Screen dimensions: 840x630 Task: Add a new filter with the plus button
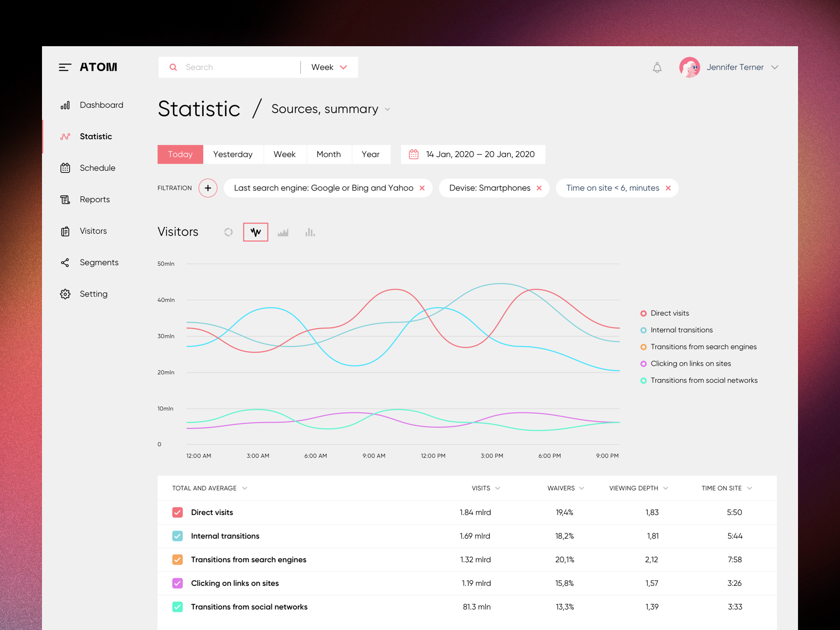[208, 188]
